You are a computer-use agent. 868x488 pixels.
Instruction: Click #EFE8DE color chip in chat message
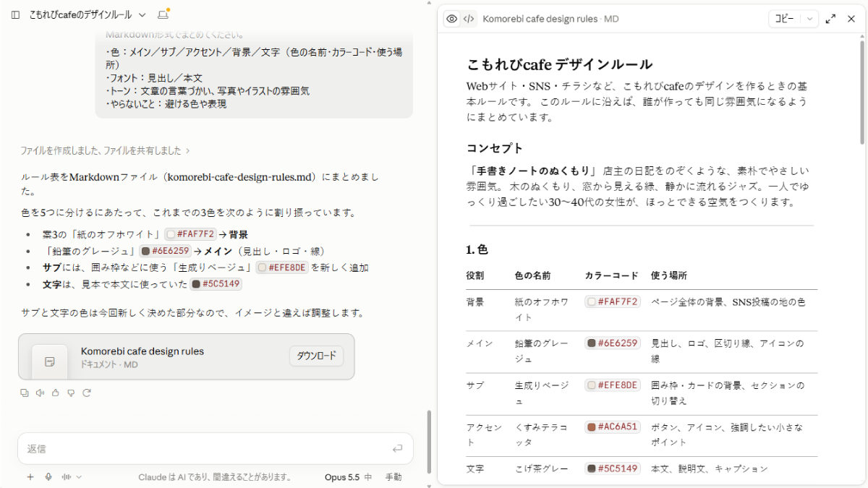coord(282,267)
